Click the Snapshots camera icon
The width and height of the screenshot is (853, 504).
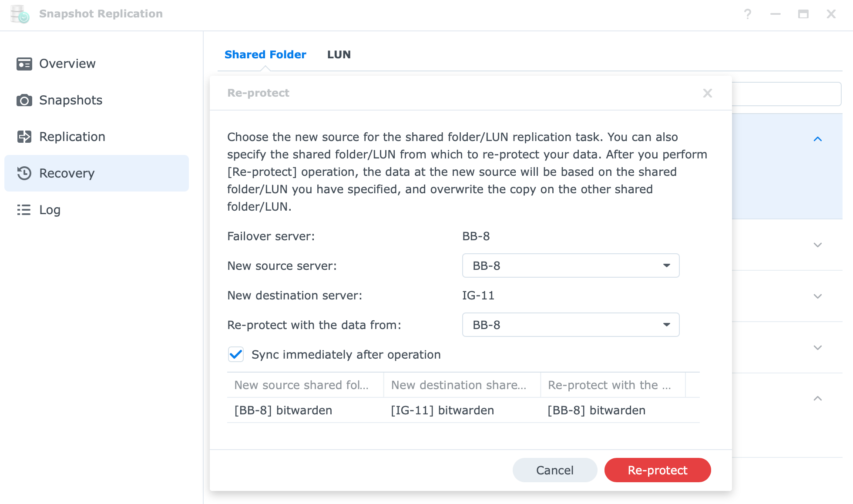(24, 101)
